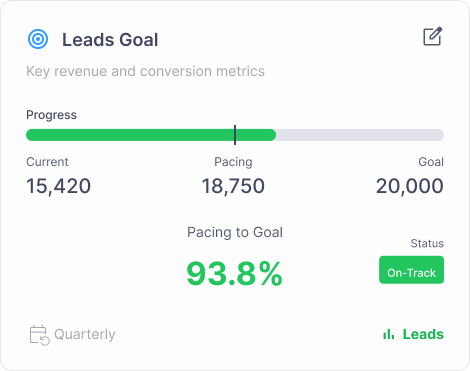Viewport: 470px width, 371px height.
Task: Click the Current value 15,420
Action: [58, 186]
